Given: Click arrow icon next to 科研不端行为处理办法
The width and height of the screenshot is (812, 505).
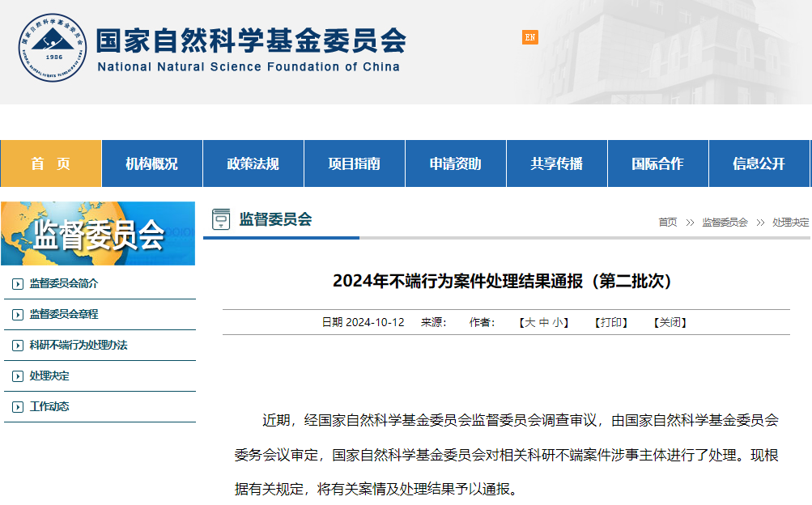Looking at the screenshot, I should tap(18, 346).
